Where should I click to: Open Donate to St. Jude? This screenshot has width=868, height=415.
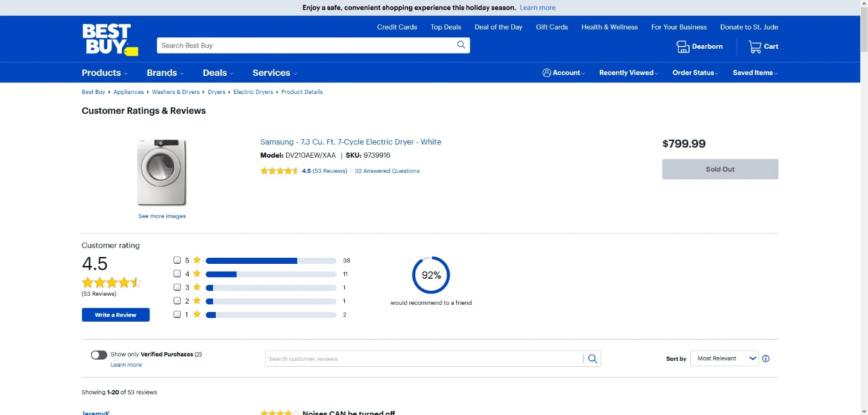(749, 27)
